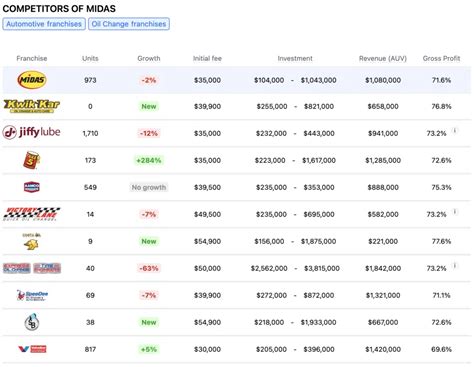The image size is (474, 367).
Task: Click the $1,321,000 revenue value
Action: point(383,295)
